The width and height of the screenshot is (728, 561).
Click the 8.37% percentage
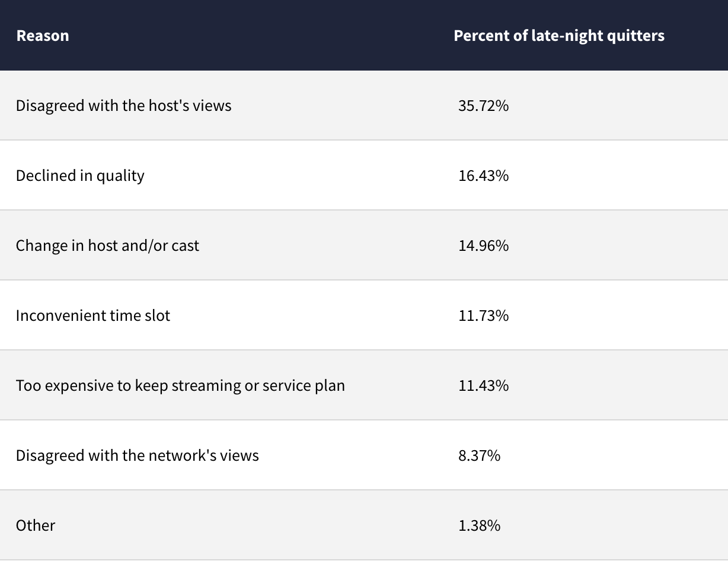[479, 455]
